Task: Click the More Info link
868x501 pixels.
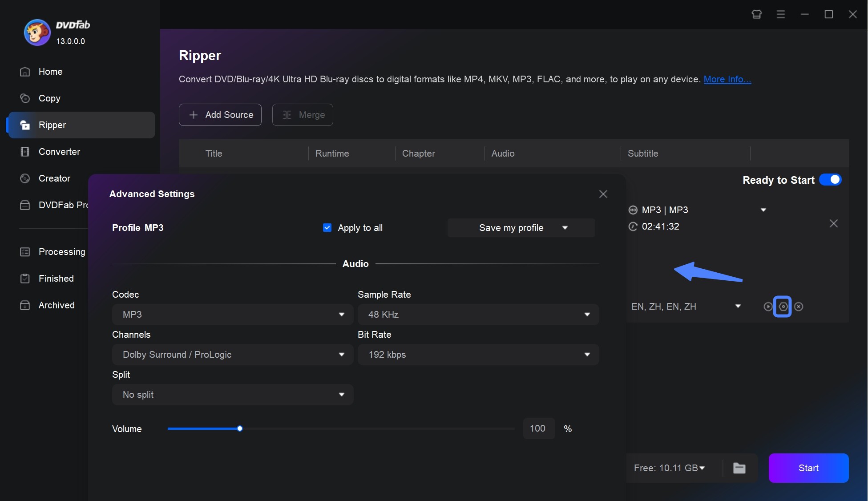Action: pos(727,79)
